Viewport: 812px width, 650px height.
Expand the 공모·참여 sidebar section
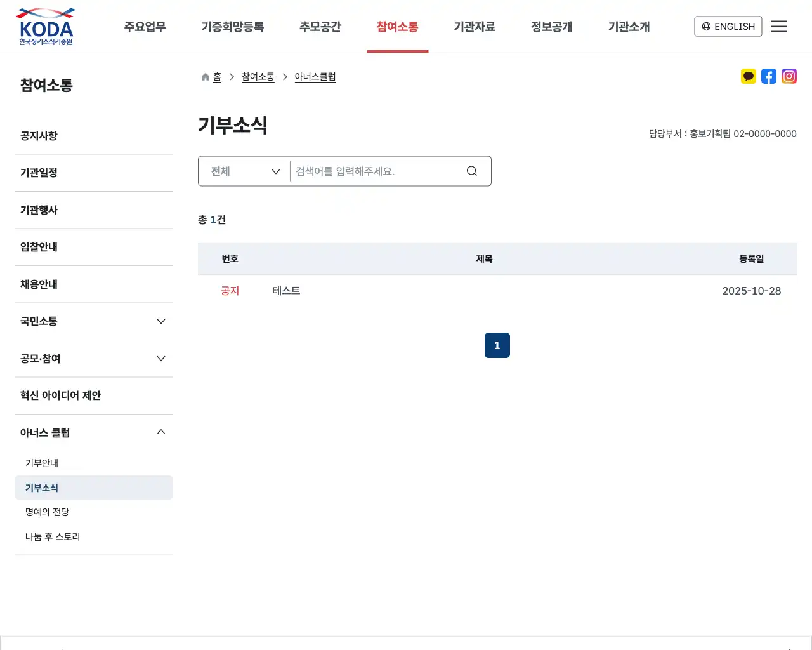(x=94, y=358)
